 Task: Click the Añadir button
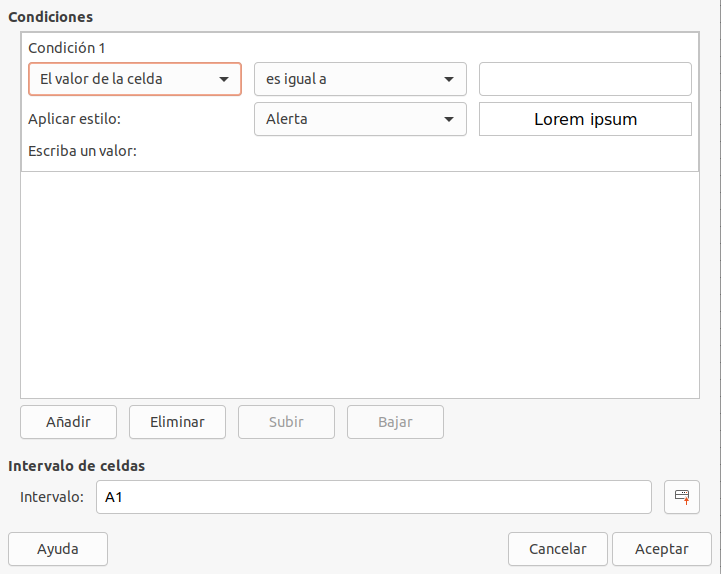tap(69, 422)
